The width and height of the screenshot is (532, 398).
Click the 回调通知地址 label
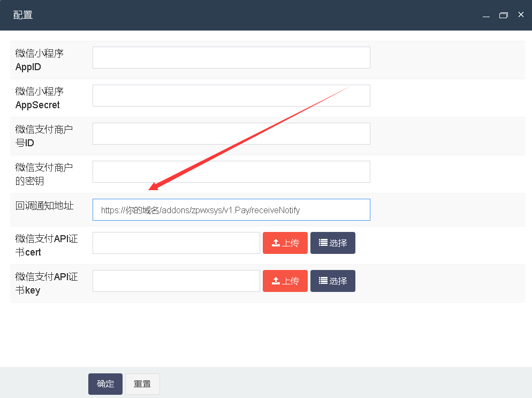[44, 206]
